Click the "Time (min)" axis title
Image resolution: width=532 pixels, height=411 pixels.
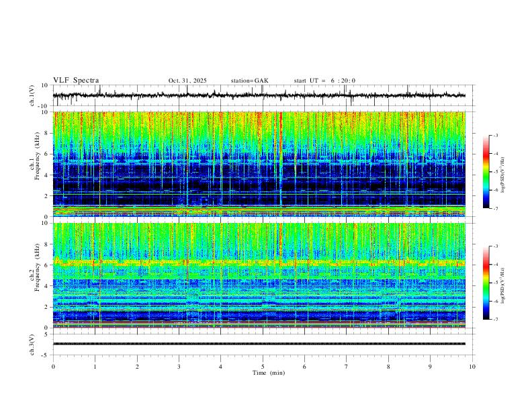coord(269,373)
